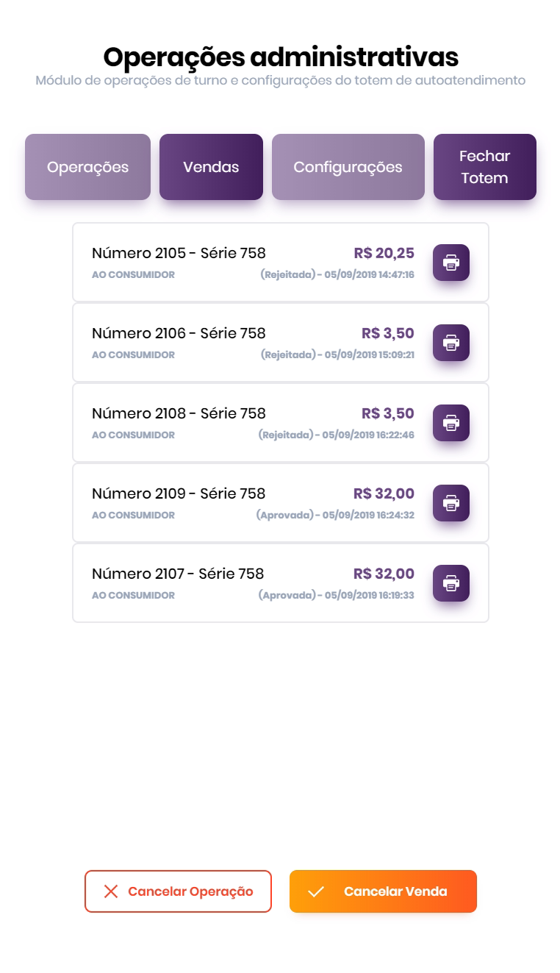
Task: Confirm with the Cancelar Venda button
Action: point(395,891)
